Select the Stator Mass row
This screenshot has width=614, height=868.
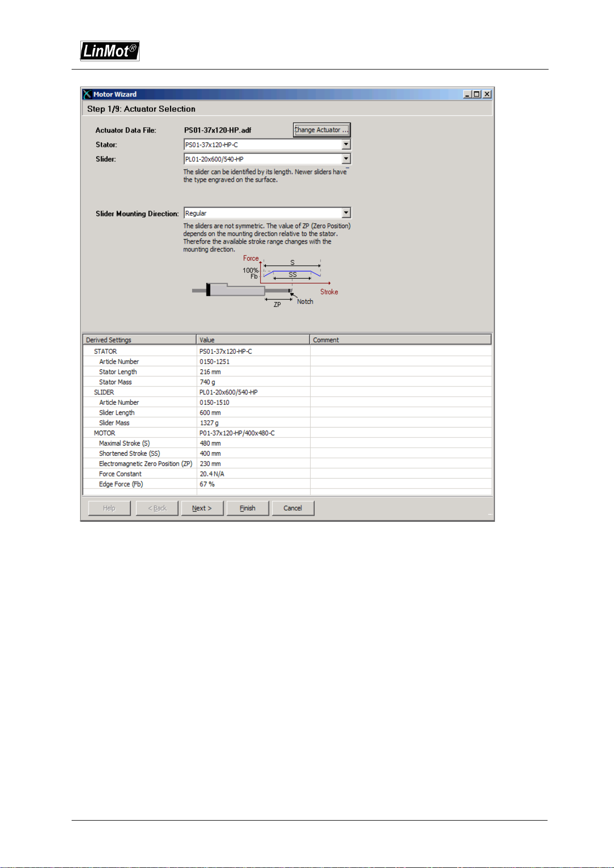[287, 382]
